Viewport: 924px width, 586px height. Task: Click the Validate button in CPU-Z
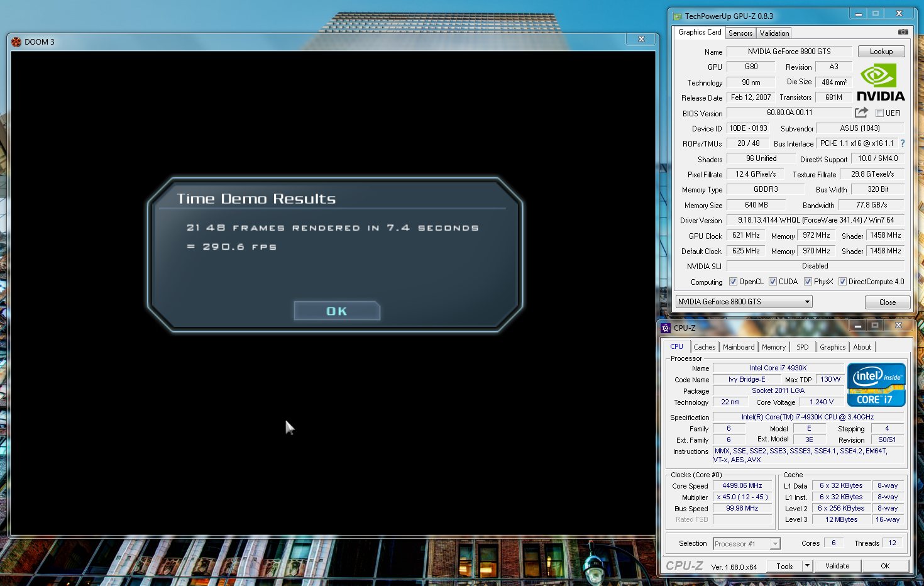837,566
